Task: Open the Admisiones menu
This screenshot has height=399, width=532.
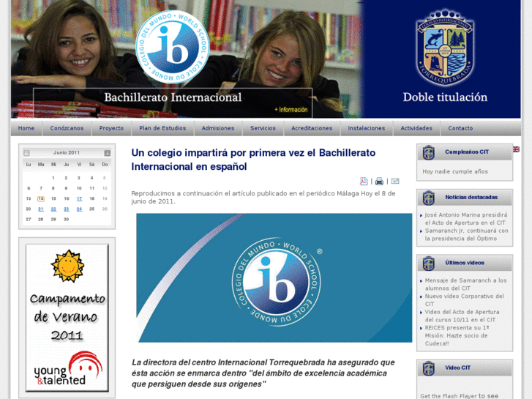Action: pyautogui.click(x=218, y=128)
